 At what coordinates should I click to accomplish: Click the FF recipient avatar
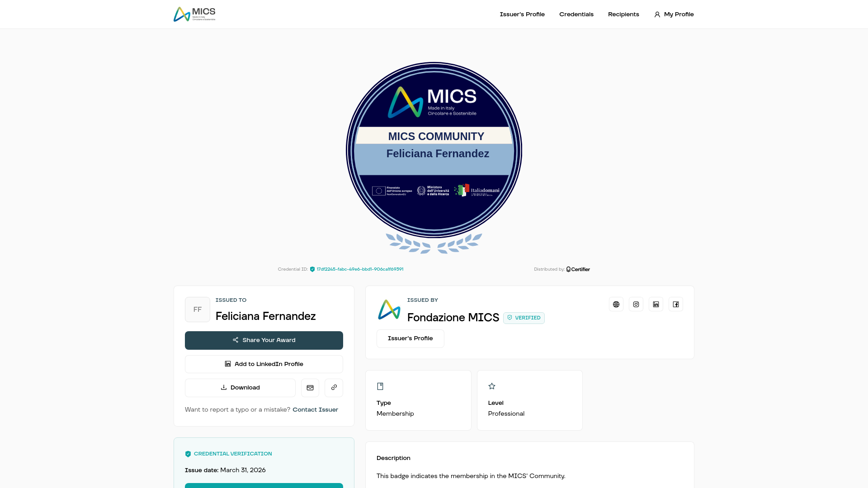point(198,310)
